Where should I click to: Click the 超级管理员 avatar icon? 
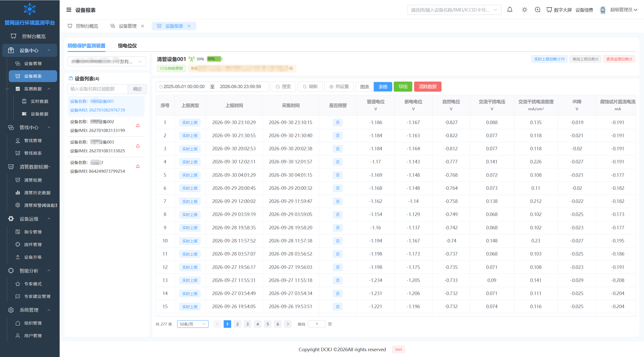tap(603, 10)
